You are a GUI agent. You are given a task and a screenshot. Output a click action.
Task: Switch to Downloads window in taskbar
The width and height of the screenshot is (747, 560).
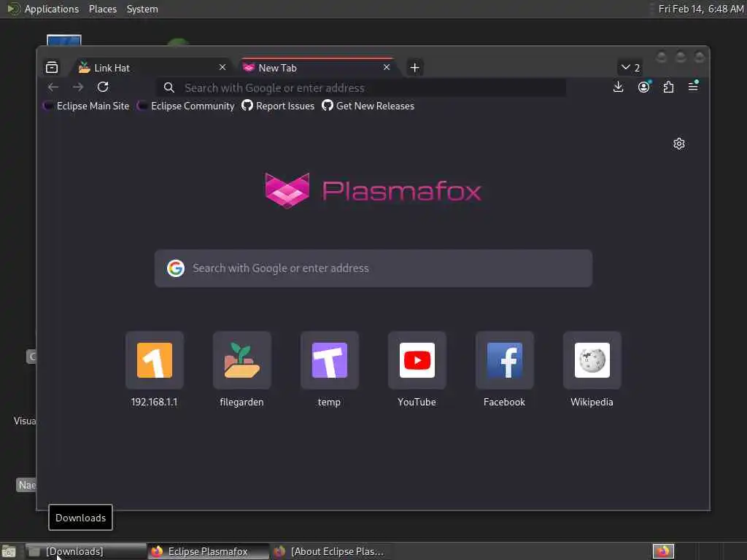(86, 551)
